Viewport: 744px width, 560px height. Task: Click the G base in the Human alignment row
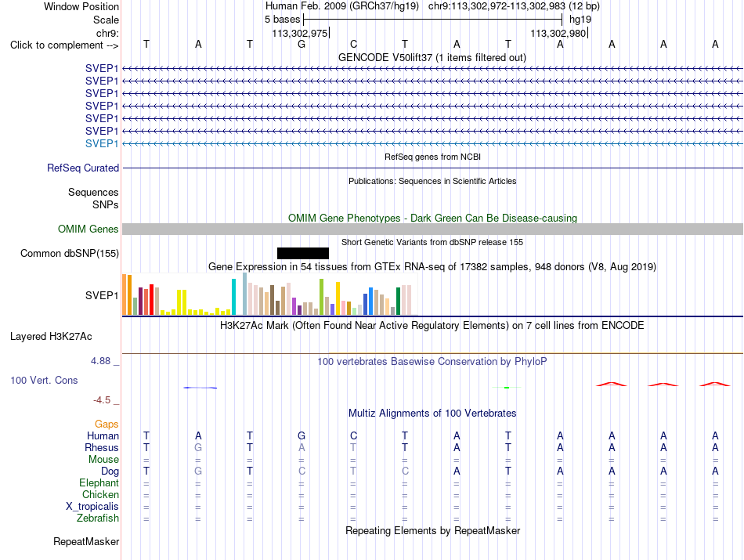(x=302, y=435)
